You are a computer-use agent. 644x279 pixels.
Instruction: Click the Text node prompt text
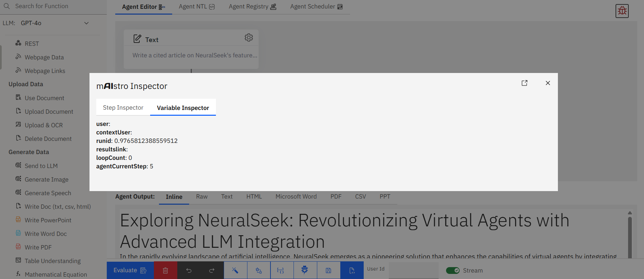[x=195, y=55]
